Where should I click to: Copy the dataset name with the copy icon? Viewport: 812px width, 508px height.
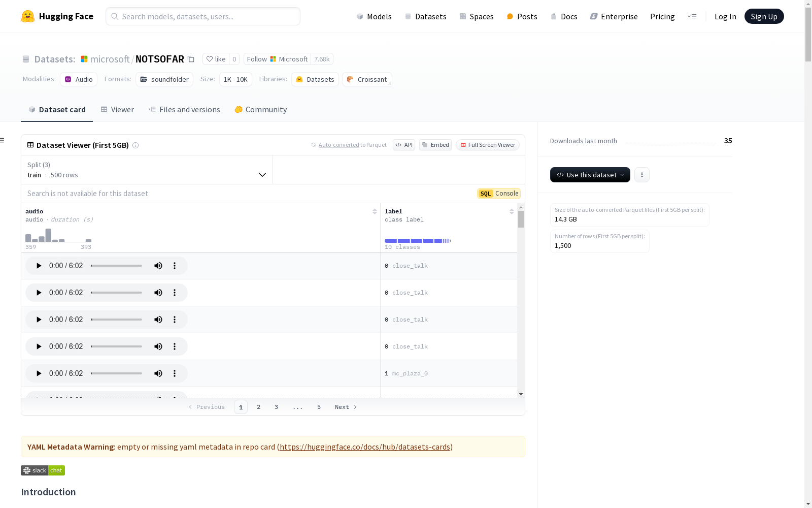[191, 59]
